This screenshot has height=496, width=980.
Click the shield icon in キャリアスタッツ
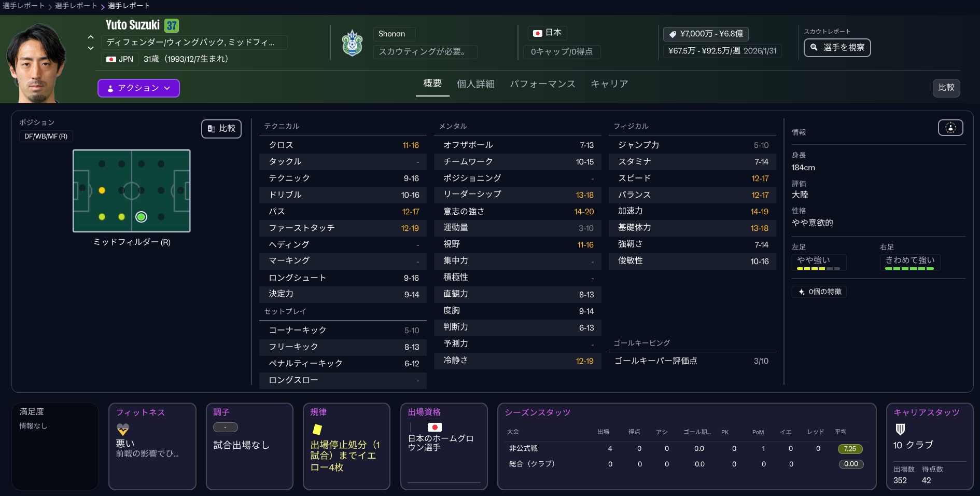(x=900, y=429)
